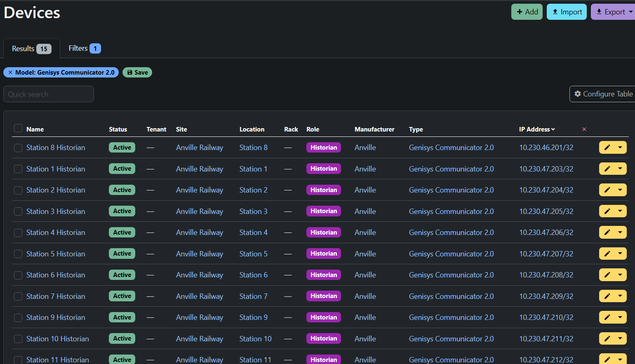Open action dropdown for Station 3 Historian
The height and width of the screenshot is (364, 635).
(620, 211)
